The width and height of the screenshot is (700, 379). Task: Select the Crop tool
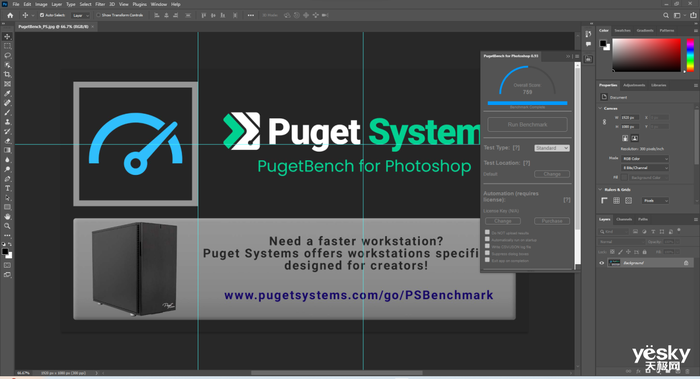[7, 74]
